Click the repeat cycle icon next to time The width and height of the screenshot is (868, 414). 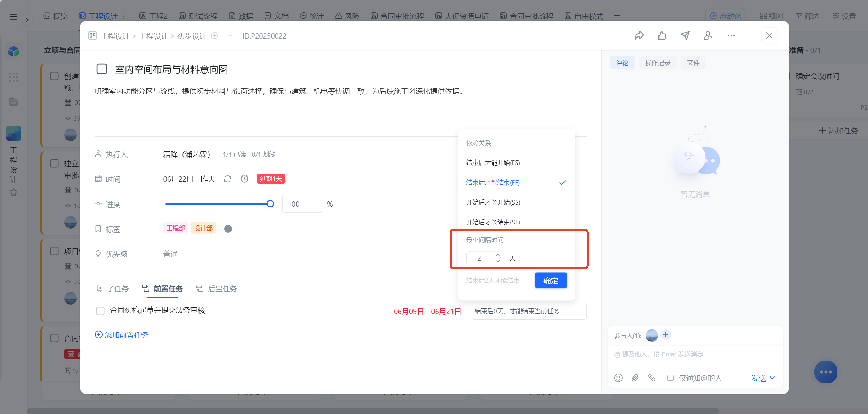(228, 179)
